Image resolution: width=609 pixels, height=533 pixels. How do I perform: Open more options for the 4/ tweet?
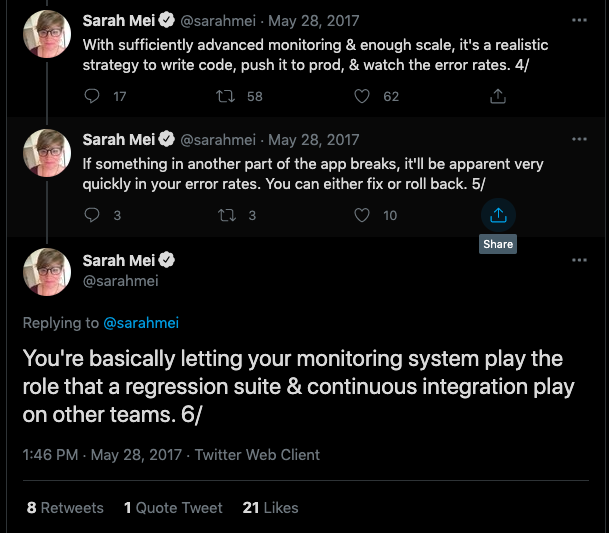[x=579, y=20]
